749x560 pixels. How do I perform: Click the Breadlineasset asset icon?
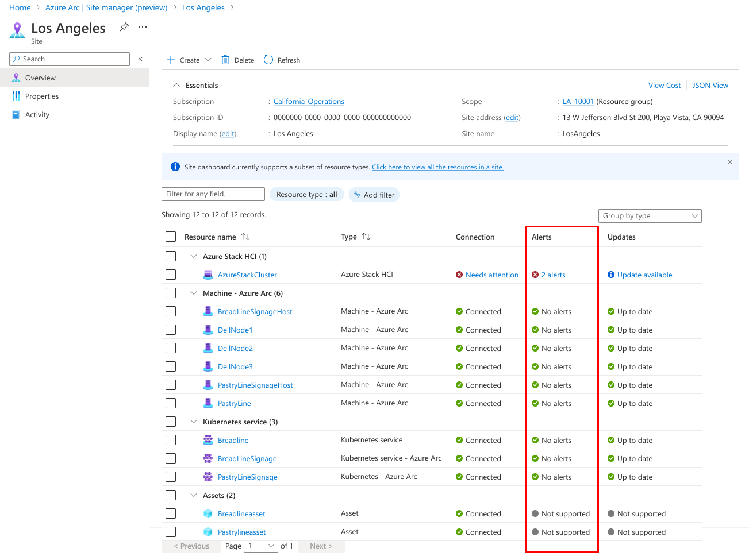tap(208, 513)
